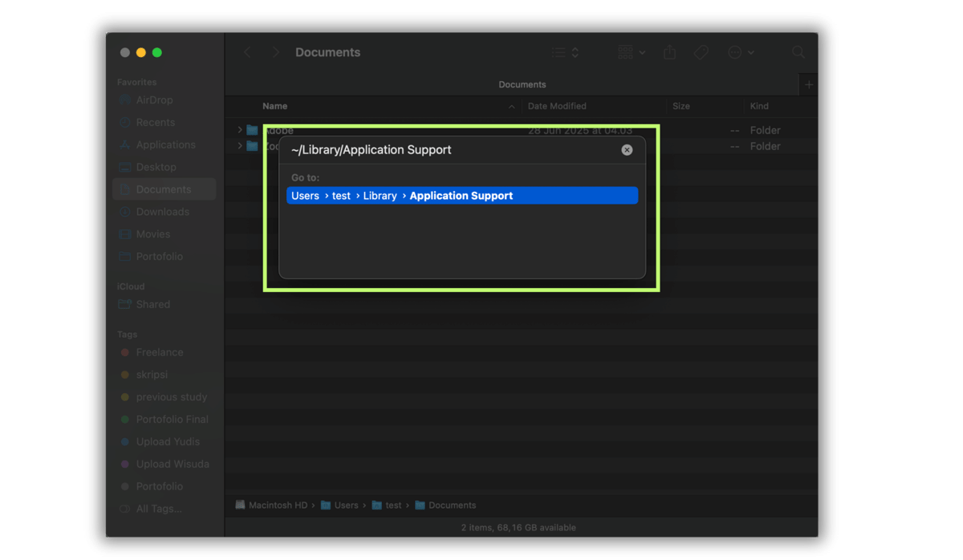
Task: Zoom the window with the green button
Action: click(x=157, y=52)
